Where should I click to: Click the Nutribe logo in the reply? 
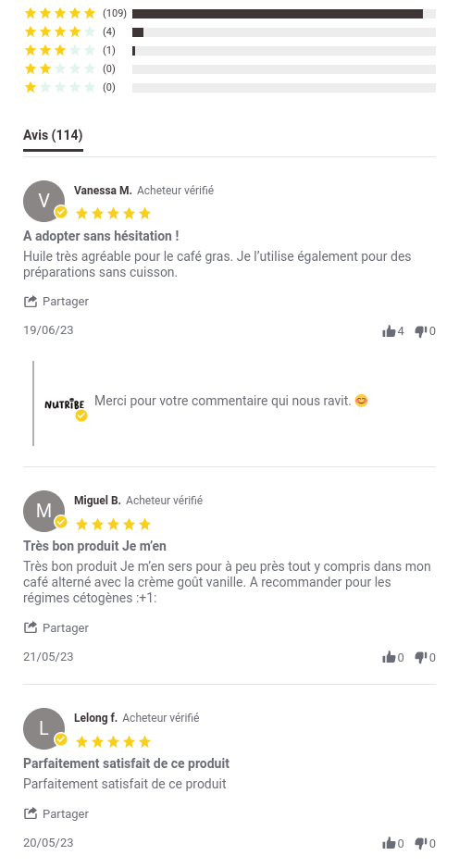point(64,404)
